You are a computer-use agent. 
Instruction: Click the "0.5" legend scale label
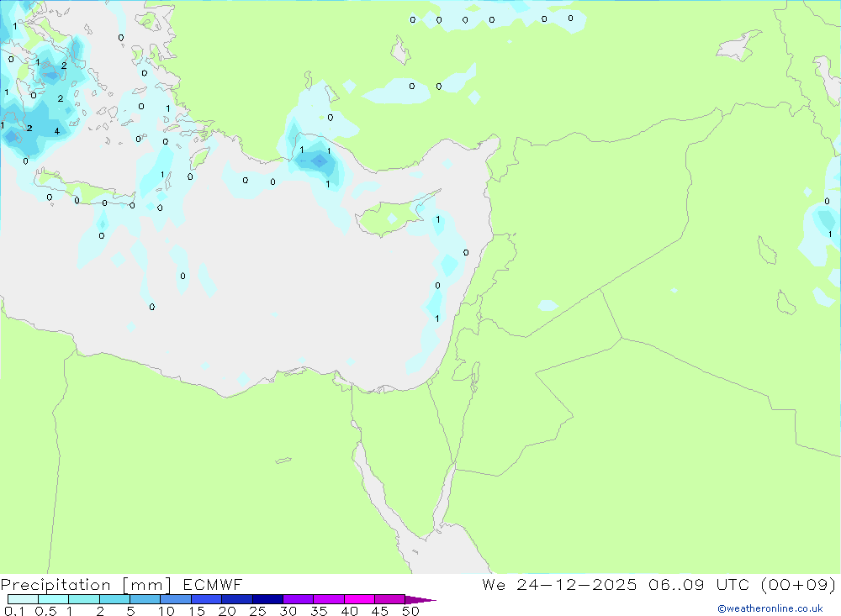coord(45,611)
